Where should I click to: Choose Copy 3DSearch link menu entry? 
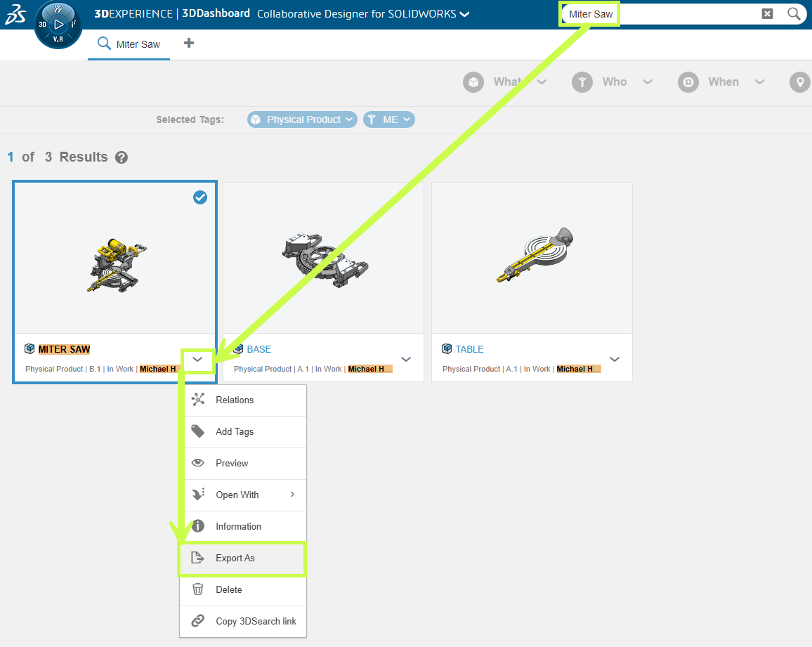pos(243,622)
